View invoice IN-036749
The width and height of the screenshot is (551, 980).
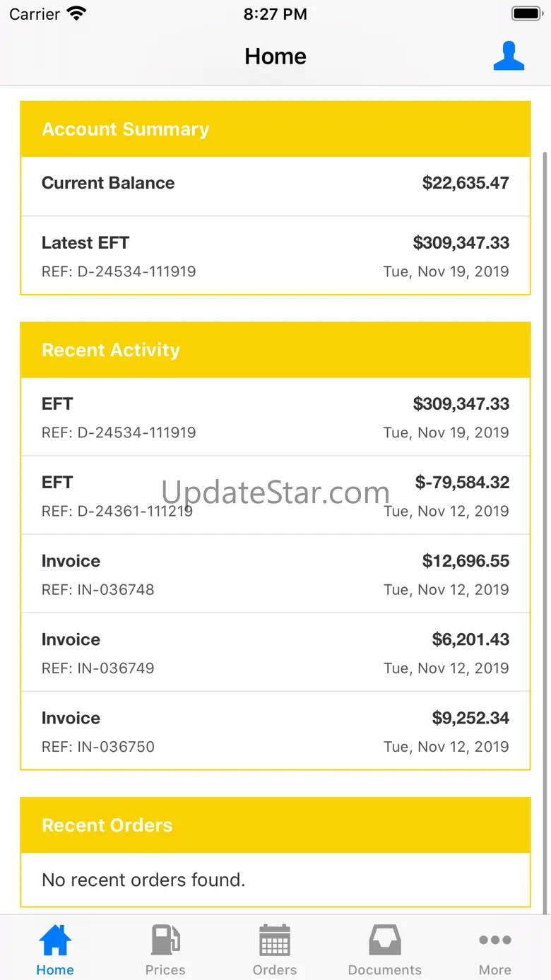click(x=275, y=652)
